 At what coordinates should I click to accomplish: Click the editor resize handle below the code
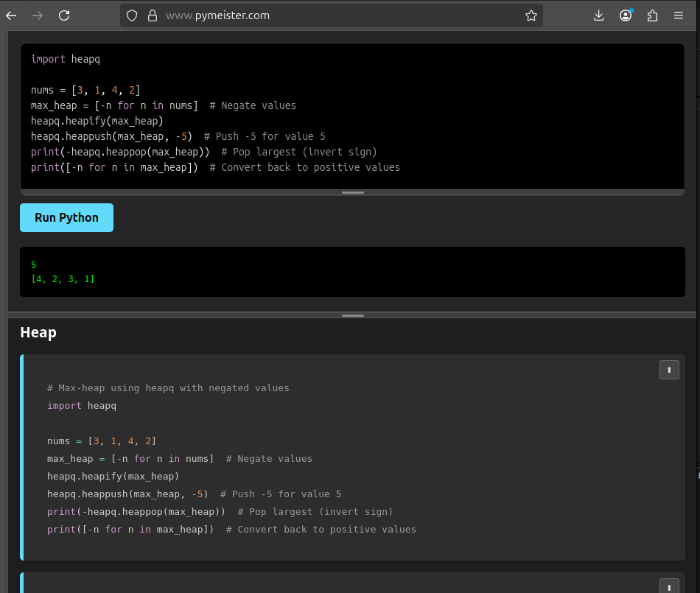(x=352, y=192)
